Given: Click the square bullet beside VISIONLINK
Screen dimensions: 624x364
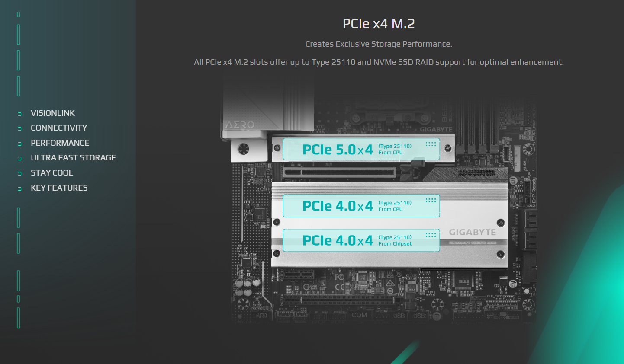Looking at the screenshot, I should (x=19, y=114).
